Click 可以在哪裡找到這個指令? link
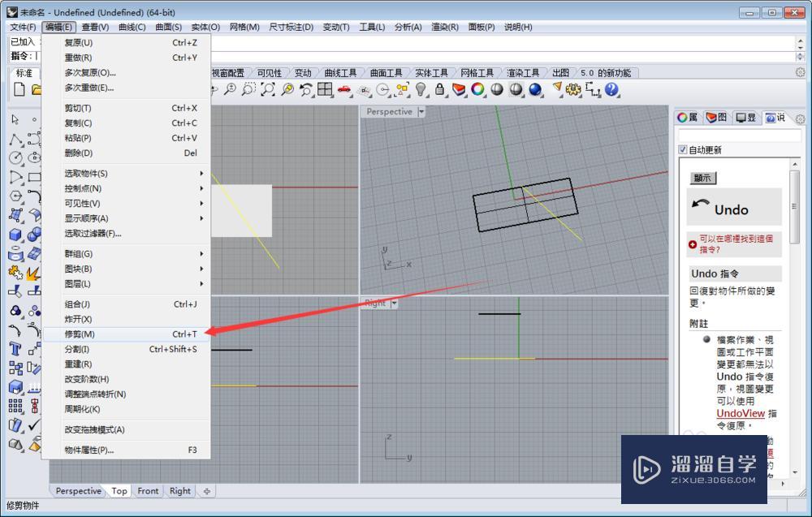Screen dimensions: 812x517 pyautogui.click(x=735, y=243)
